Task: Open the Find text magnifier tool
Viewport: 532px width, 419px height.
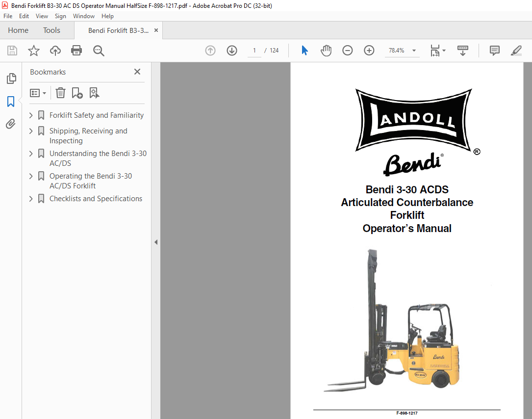Action: point(99,51)
